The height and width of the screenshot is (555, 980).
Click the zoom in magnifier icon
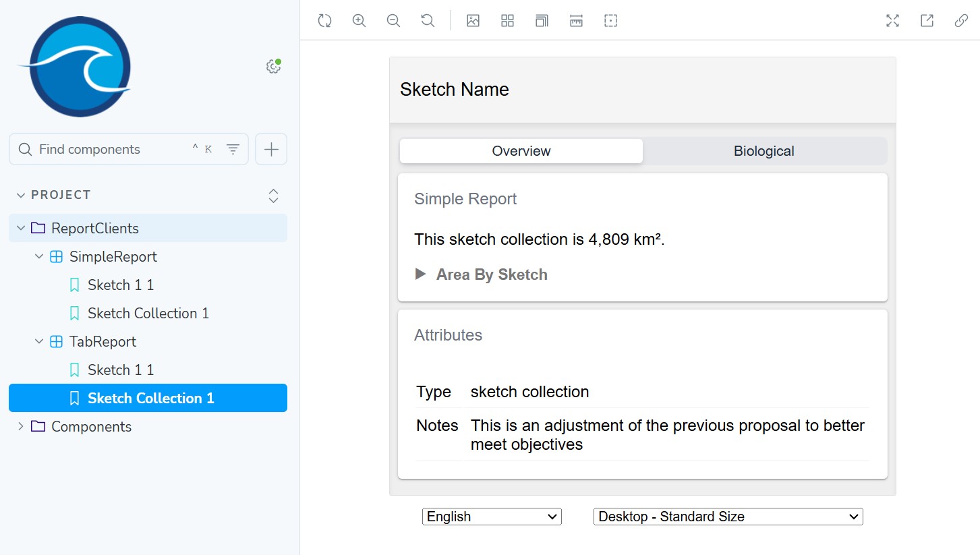pos(359,20)
